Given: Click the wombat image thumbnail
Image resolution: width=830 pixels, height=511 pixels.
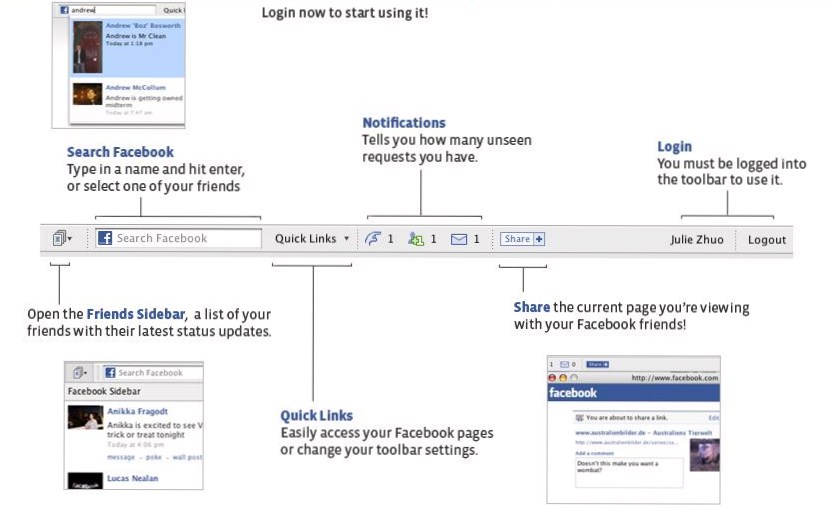Looking at the screenshot, I should [x=705, y=455].
